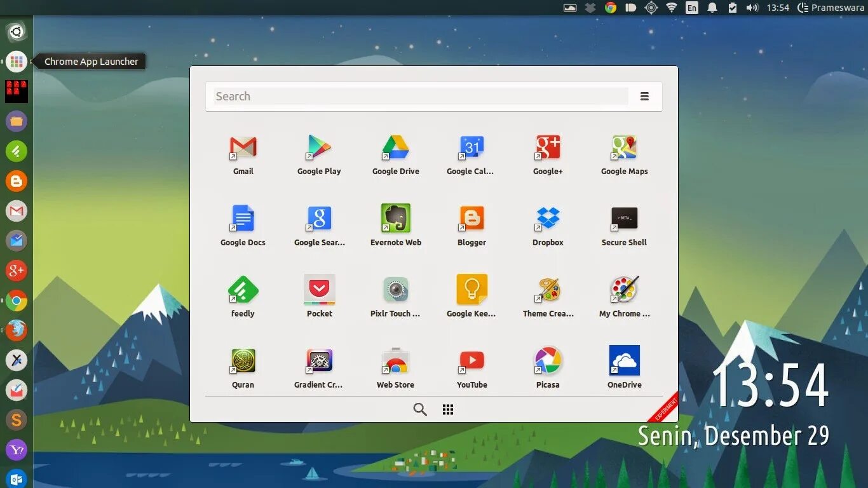Open the Ubuntu Dash from the dock
This screenshot has height=488, width=868.
click(17, 32)
